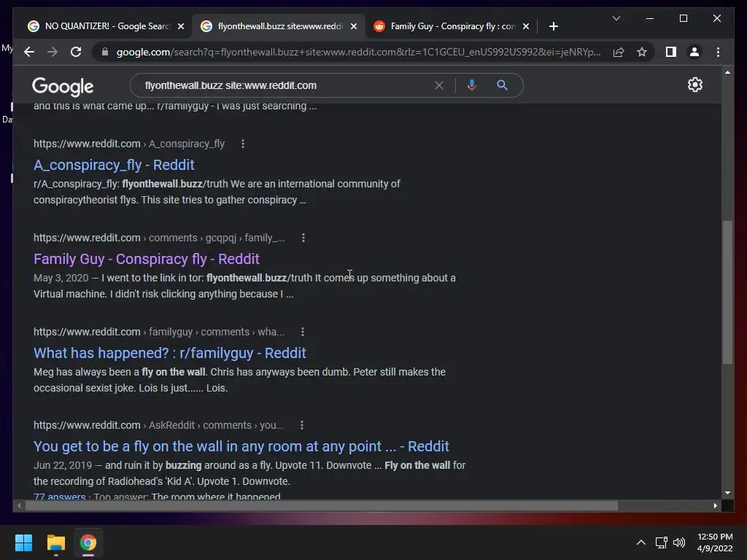Click vertical scrollbar thumb
The height and width of the screenshot is (560, 747).
pyautogui.click(x=727, y=292)
